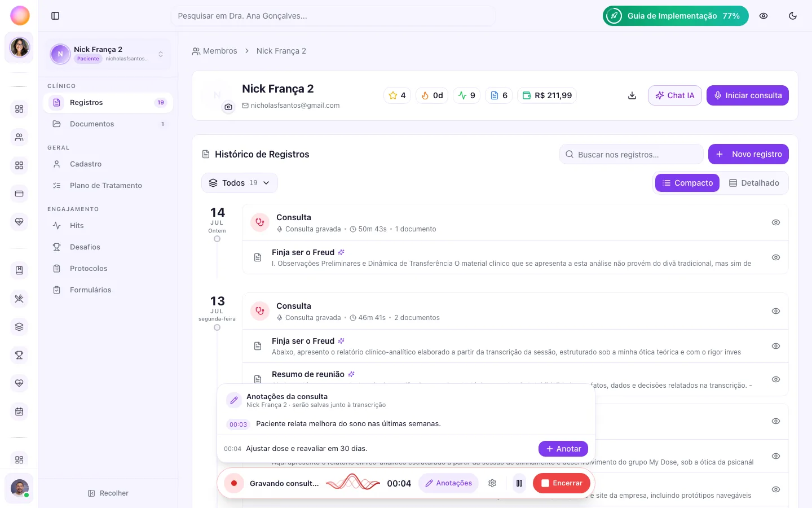
Task: Click the Guia de Implementação 77% progress
Action: (676, 16)
